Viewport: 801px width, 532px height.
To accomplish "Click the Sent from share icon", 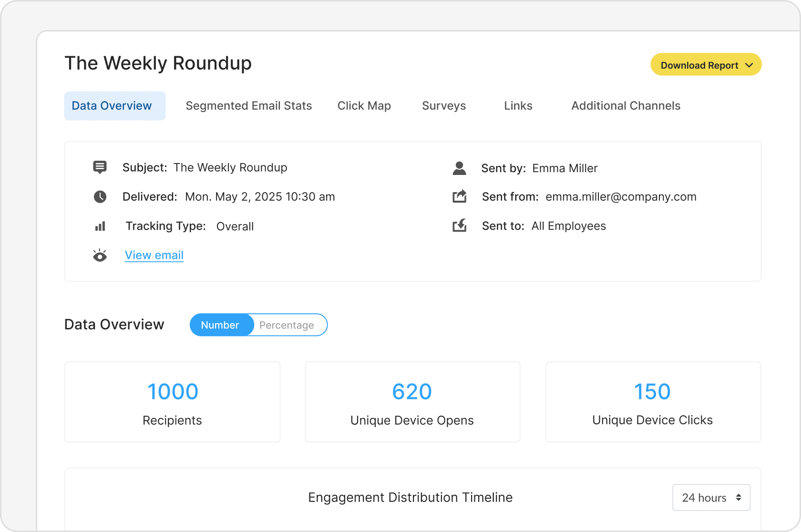I will point(459,196).
